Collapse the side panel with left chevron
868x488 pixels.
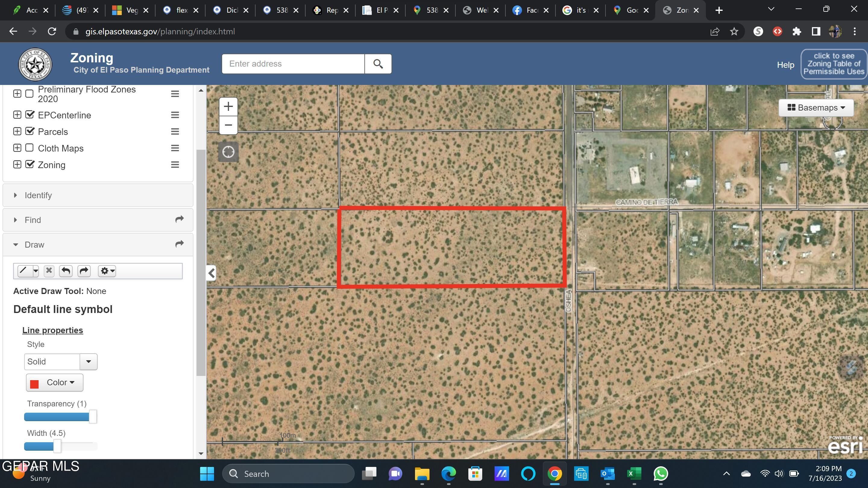click(x=211, y=273)
